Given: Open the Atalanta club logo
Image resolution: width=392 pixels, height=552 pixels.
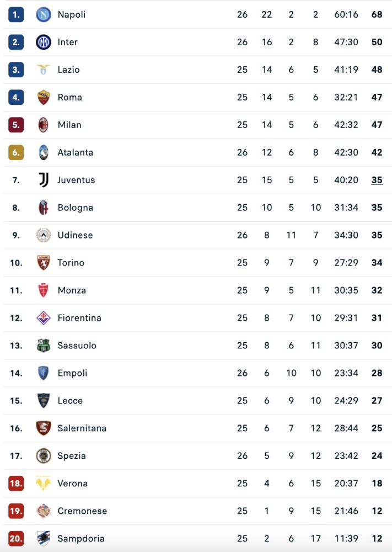Looking at the screenshot, I should coord(43,152).
